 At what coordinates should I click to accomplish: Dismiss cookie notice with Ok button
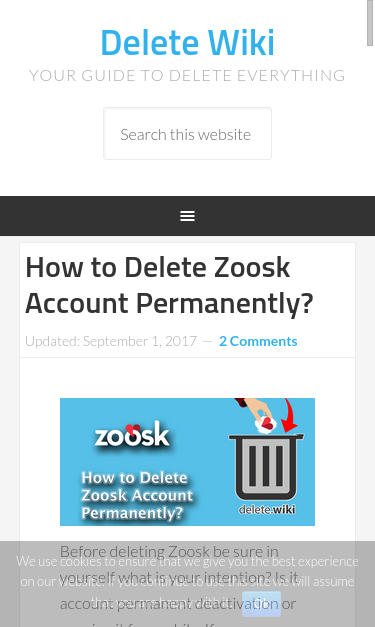261,604
